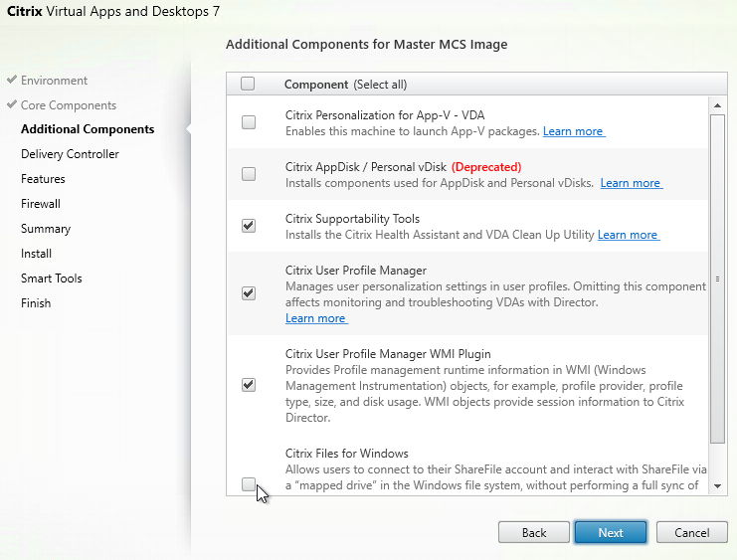Screen dimensions: 737x560
Task: Click the Citrix Files for Windows title
Action: (x=346, y=454)
